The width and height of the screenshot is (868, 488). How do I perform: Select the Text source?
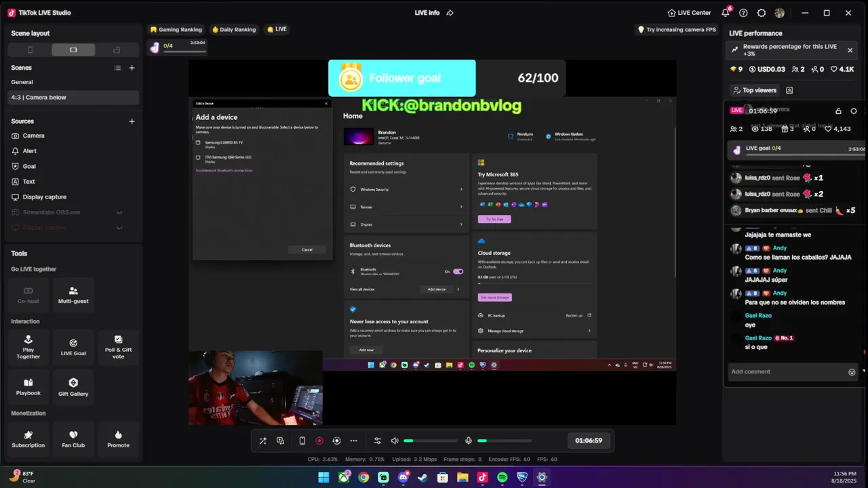73,182
